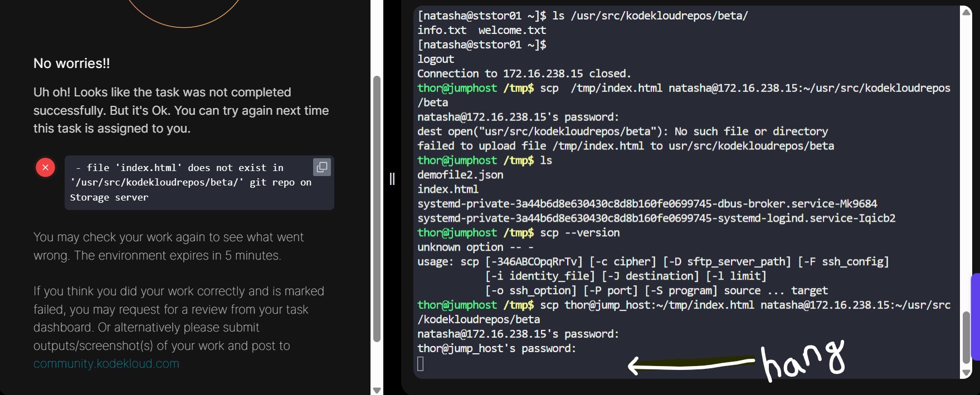Click 'welcome.txt' in ls output
The height and width of the screenshot is (395, 980).
coord(512,30)
